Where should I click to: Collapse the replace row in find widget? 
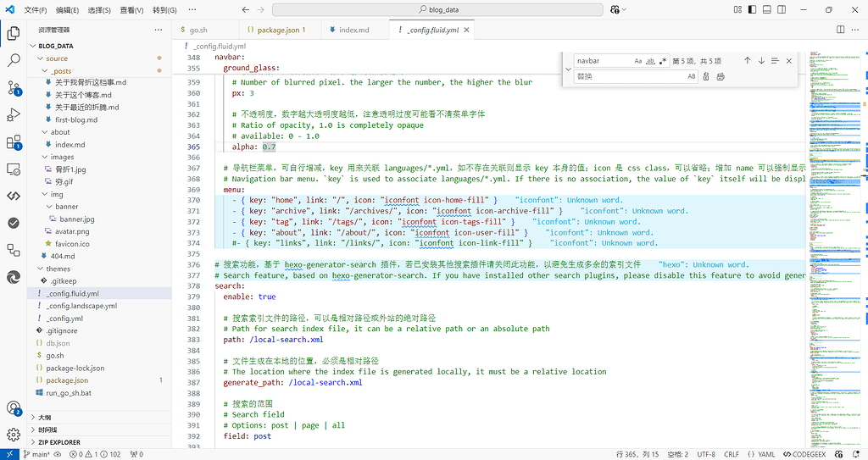tap(568, 69)
